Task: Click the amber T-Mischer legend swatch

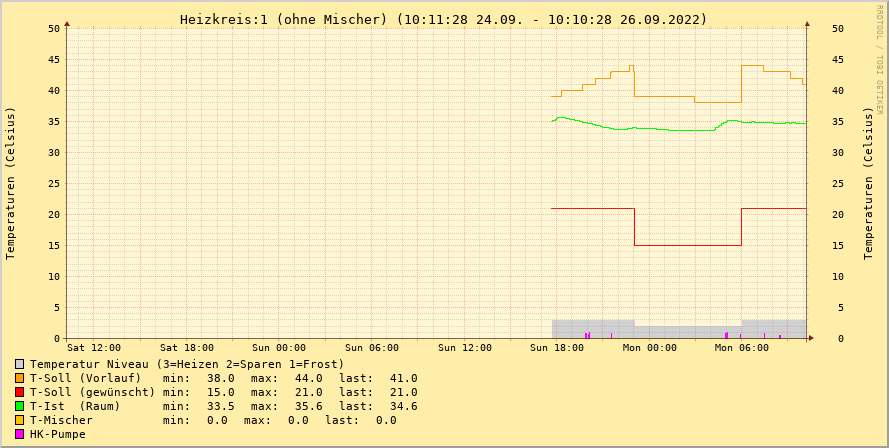Action: click(20, 420)
